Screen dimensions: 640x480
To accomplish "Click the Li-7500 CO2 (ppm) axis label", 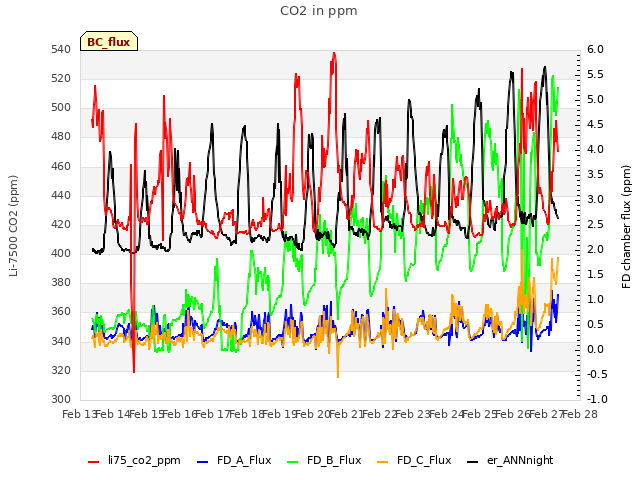I will click(13, 226).
